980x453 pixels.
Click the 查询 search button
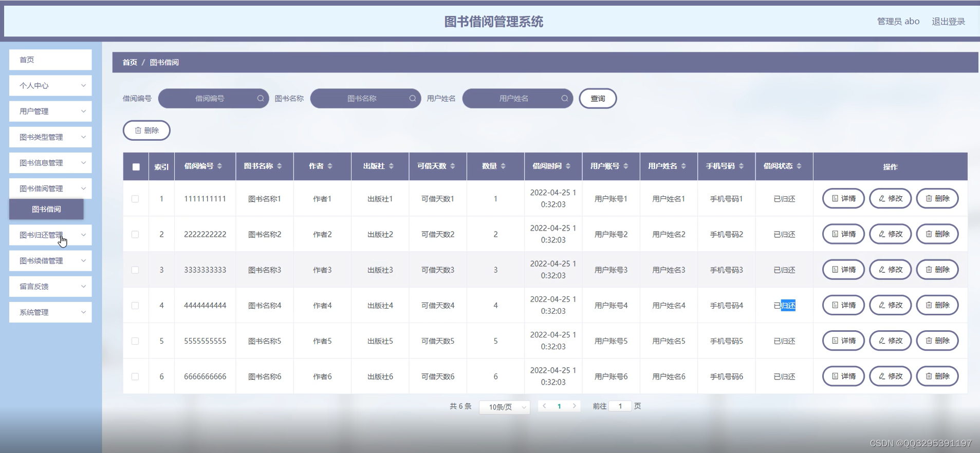598,99
